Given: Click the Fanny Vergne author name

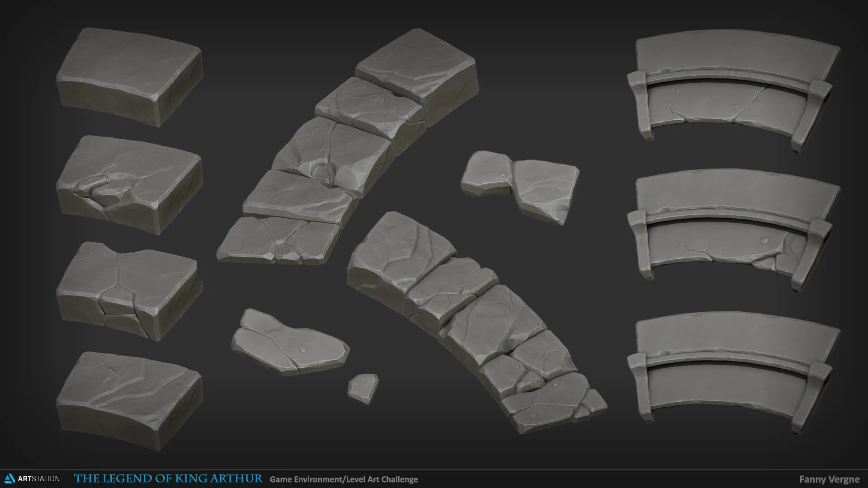Looking at the screenshot, I should click(x=829, y=479).
